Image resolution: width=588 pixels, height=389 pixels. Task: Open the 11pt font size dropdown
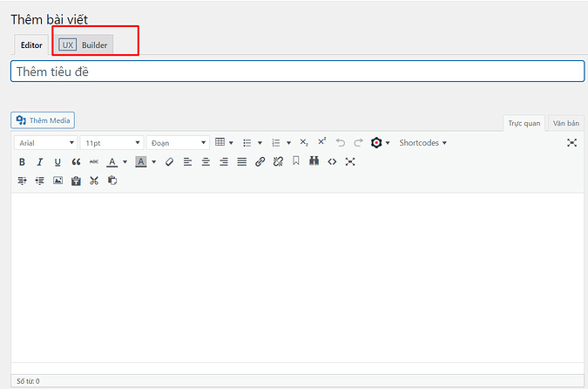click(112, 142)
